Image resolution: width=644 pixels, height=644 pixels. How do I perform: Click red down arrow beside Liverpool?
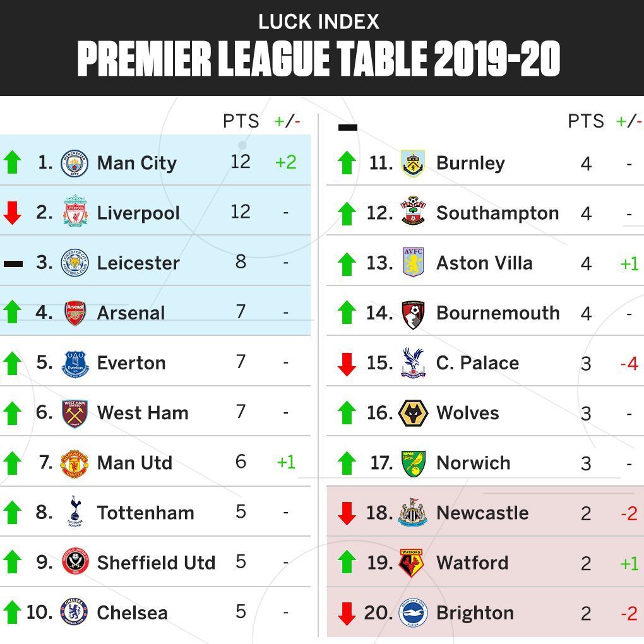coord(12,213)
